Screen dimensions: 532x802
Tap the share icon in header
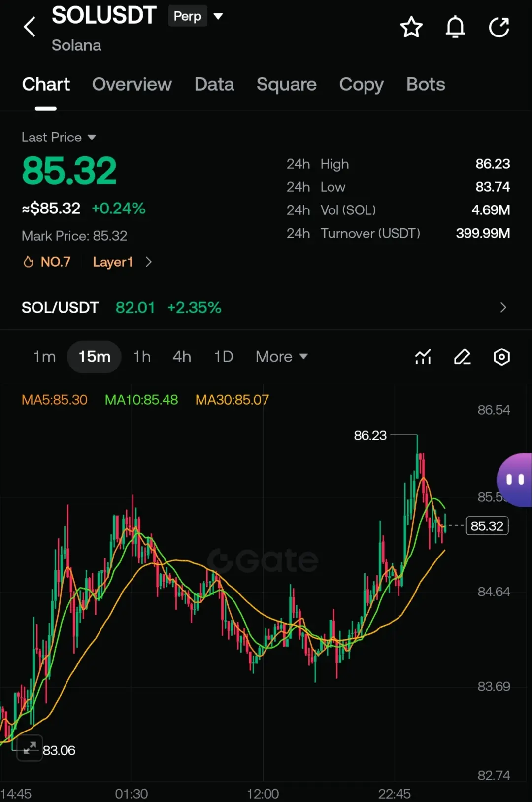tap(499, 27)
